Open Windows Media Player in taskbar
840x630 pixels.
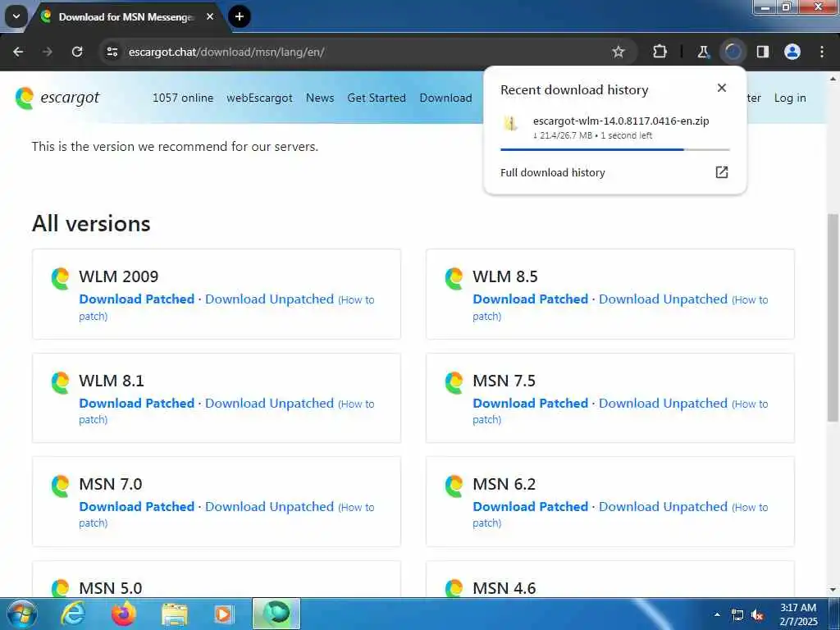(224, 614)
